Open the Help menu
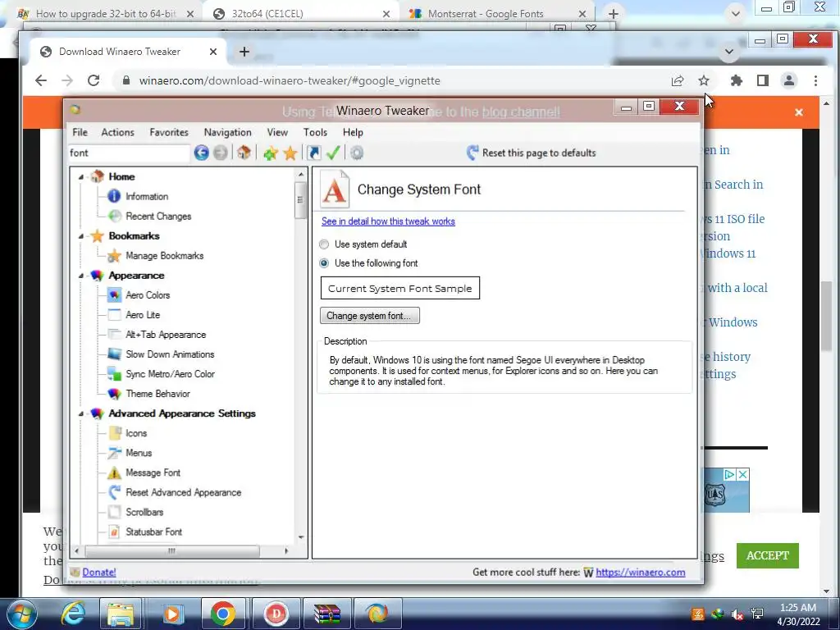840x630 pixels. (x=353, y=132)
